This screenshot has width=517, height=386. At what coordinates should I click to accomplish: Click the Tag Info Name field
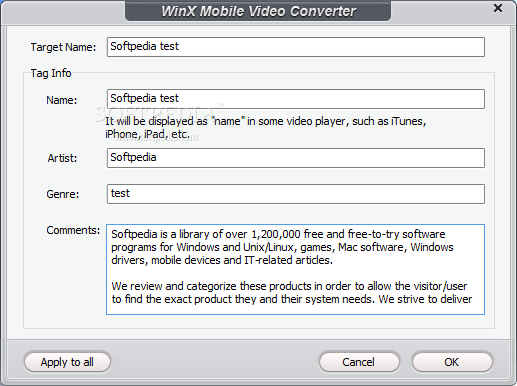(x=296, y=99)
